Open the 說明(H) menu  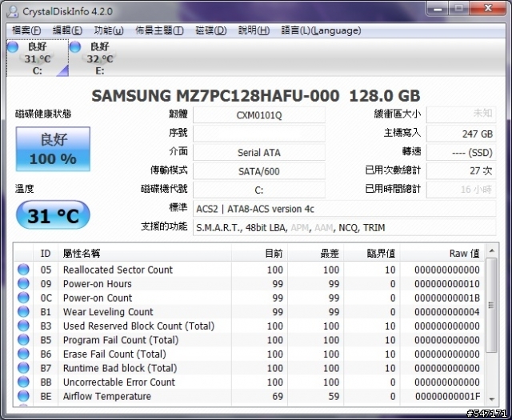pyautogui.click(x=254, y=30)
